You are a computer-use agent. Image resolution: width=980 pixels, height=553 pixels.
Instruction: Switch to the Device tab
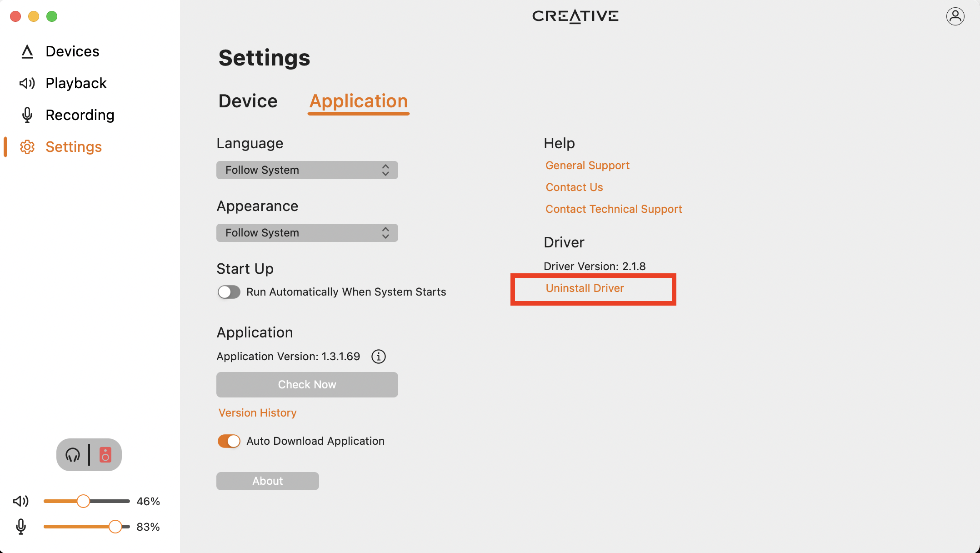248,101
